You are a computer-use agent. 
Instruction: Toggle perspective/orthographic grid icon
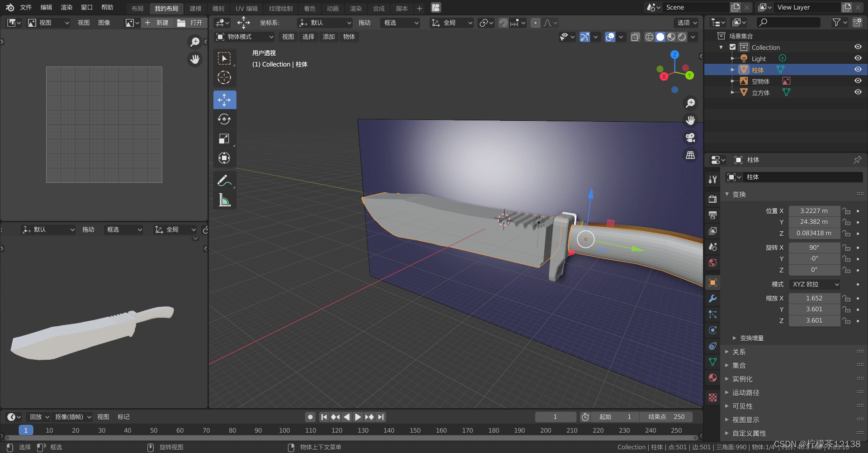coord(690,155)
